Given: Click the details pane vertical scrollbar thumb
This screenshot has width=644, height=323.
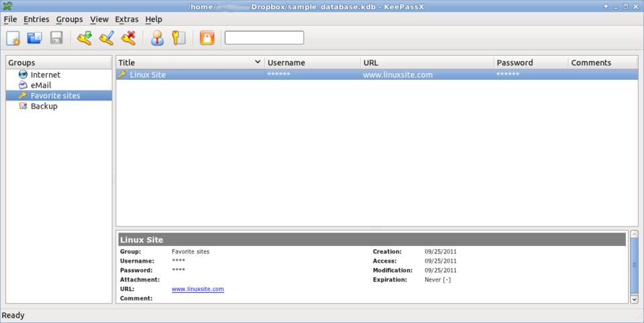Looking at the screenshot, I should 634,265.
